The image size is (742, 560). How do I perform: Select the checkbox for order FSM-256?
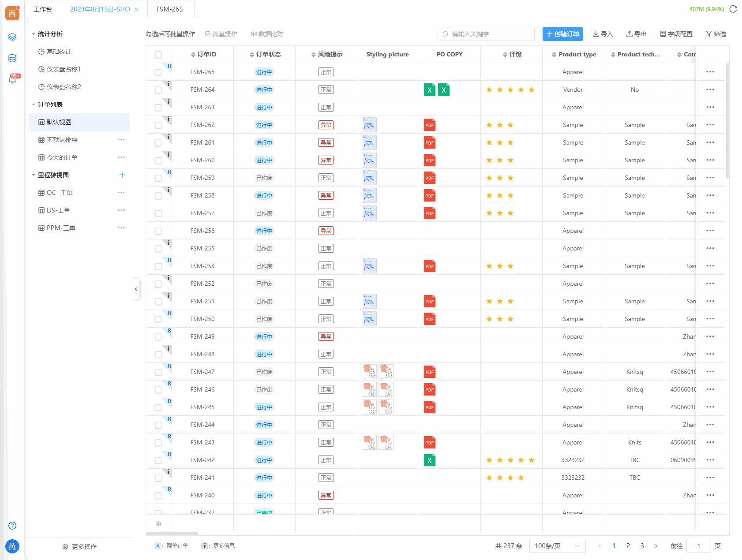pos(158,231)
